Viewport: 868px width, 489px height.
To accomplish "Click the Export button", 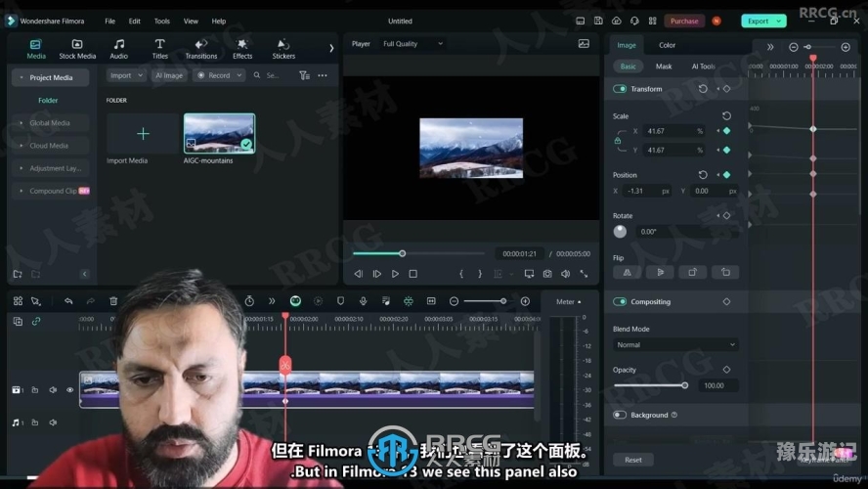I will tap(763, 22).
